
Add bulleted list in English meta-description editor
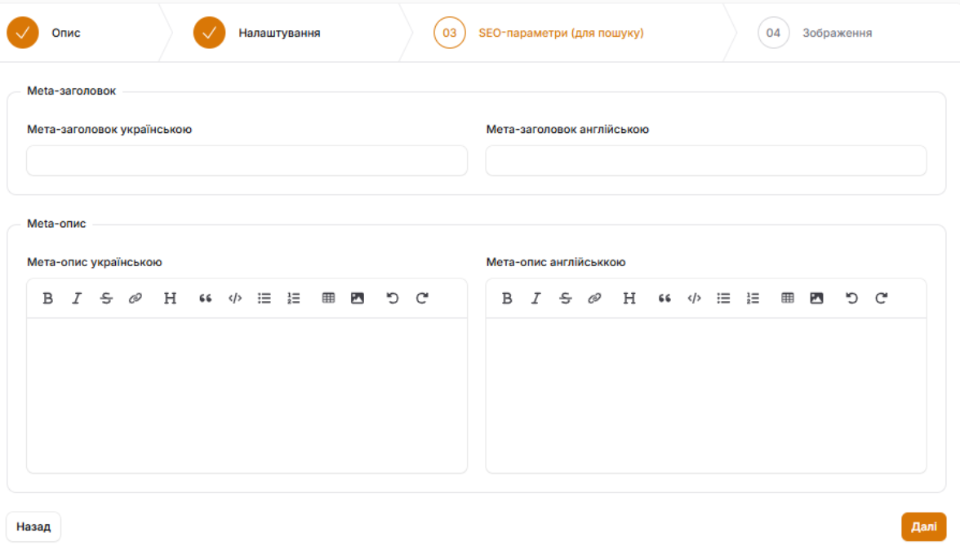[723, 299]
